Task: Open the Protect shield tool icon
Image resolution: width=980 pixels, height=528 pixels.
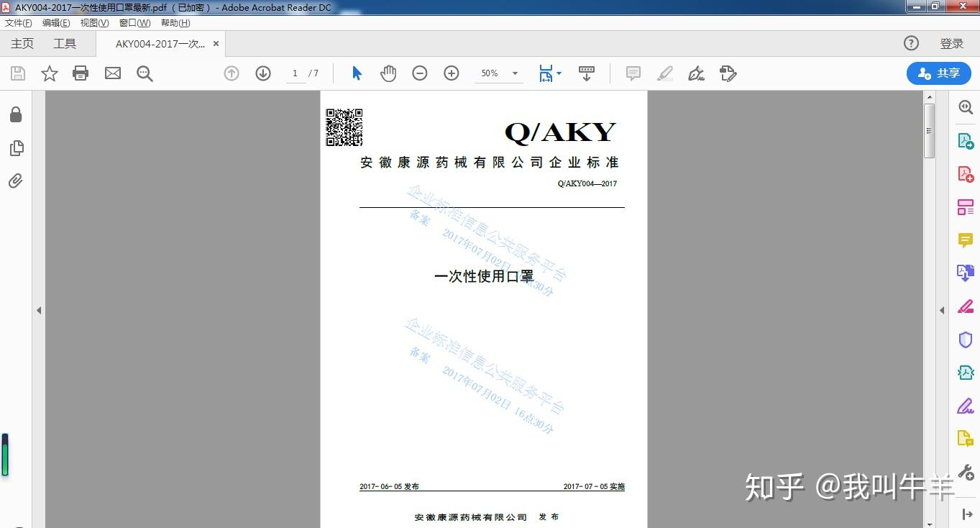Action: [x=966, y=340]
